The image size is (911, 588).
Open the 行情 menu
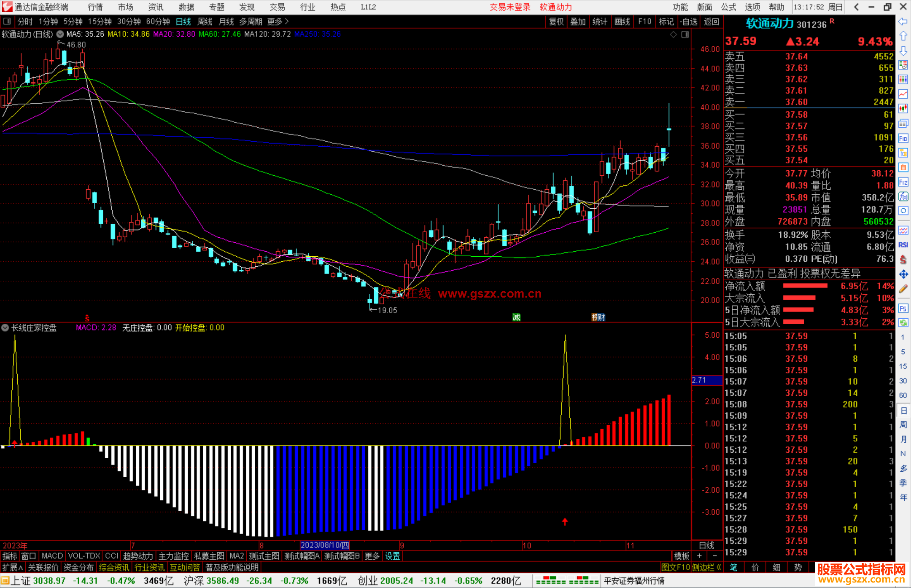95,7
